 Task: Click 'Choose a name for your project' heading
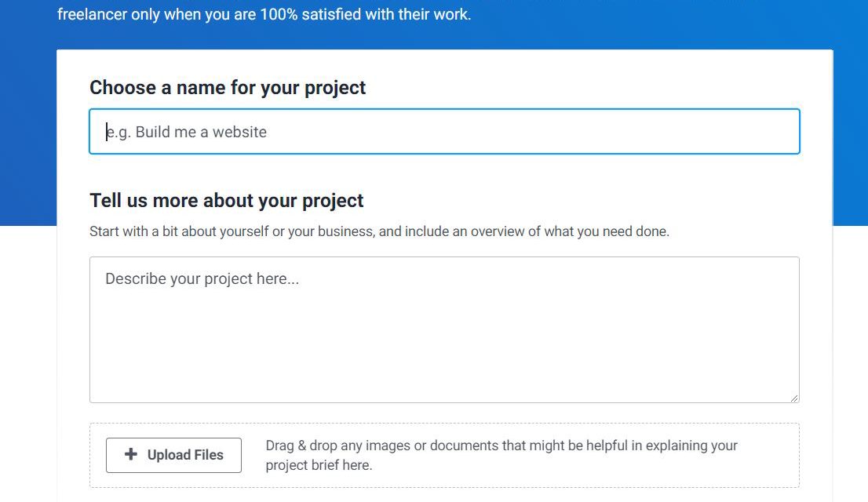point(228,87)
